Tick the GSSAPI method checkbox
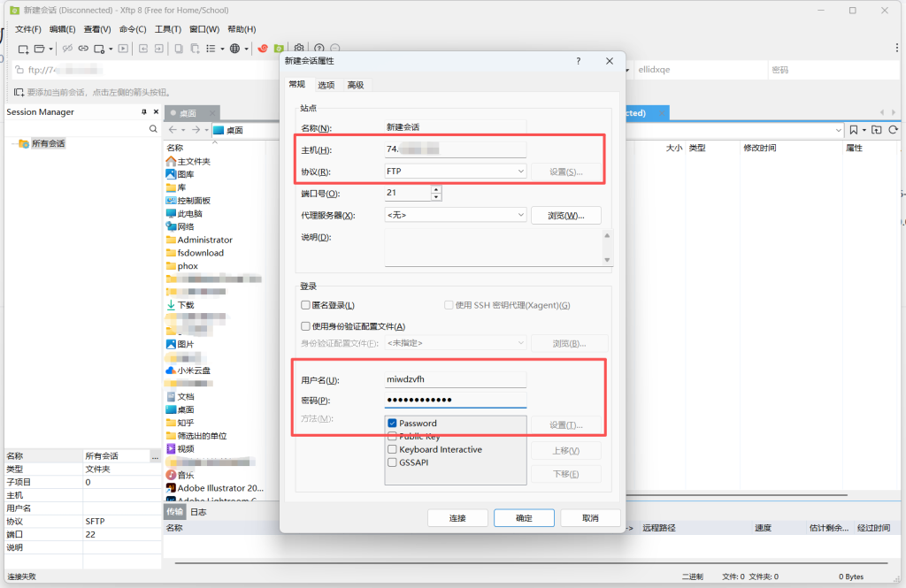906x588 pixels. (x=392, y=462)
